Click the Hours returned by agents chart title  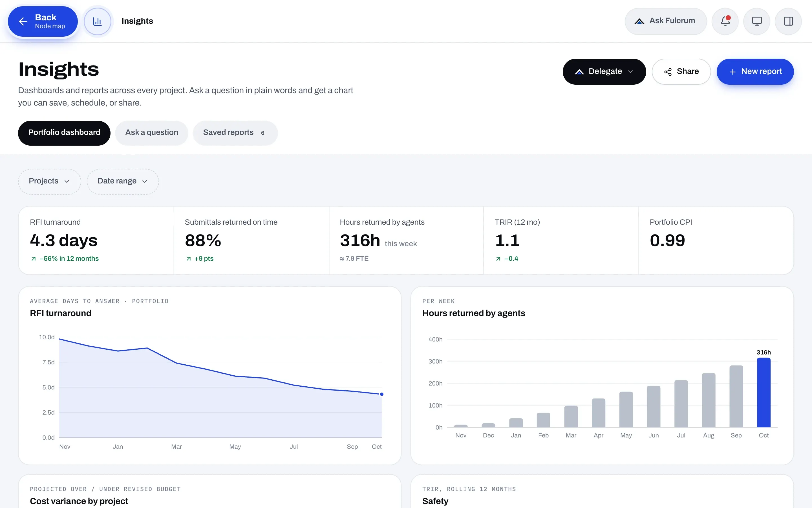(473, 313)
